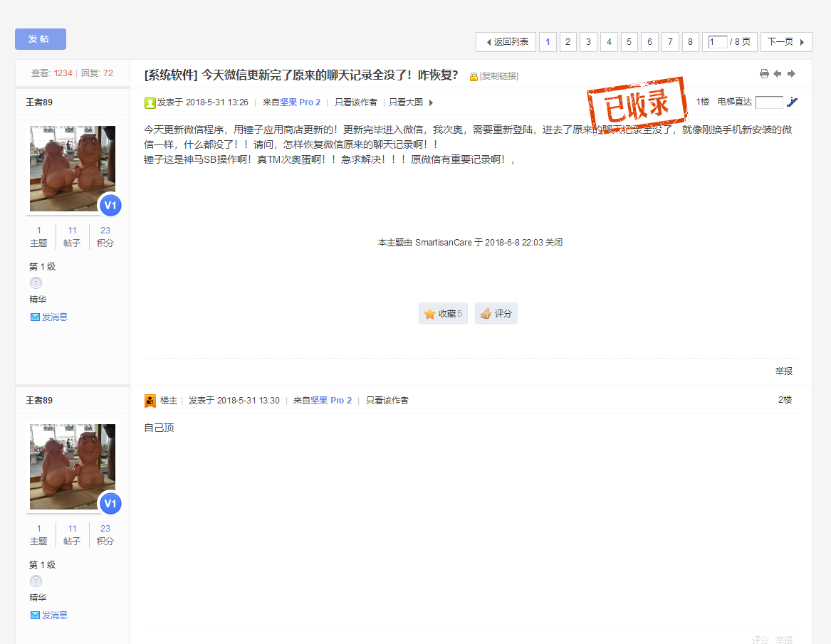Click 举报 on the first post
Viewport: 831px width, 644px height.
pyautogui.click(x=784, y=371)
